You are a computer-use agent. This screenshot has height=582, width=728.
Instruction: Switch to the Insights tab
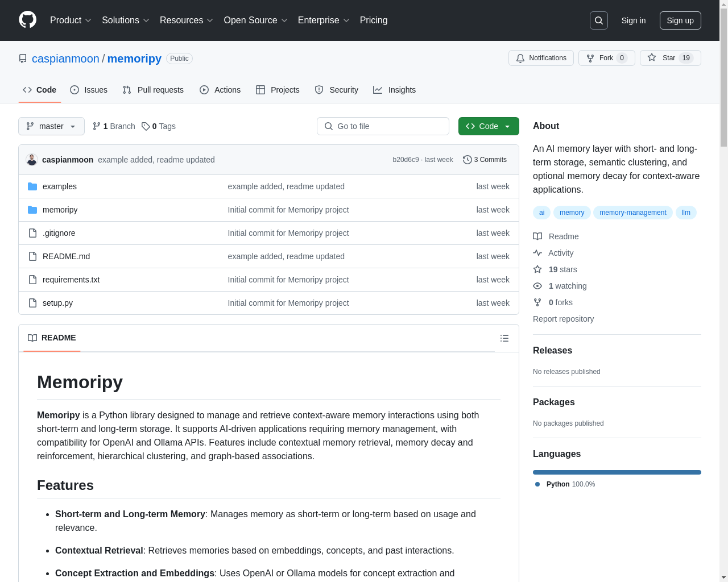[394, 90]
